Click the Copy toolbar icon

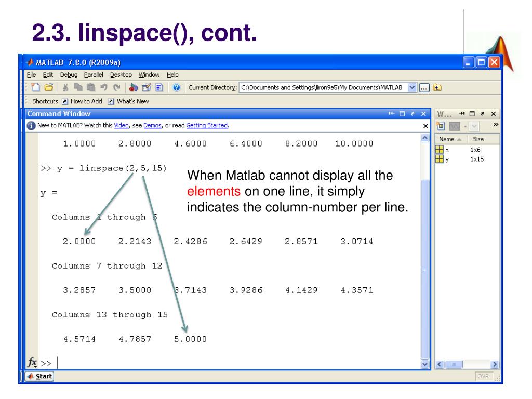click(x=78, y=87)
